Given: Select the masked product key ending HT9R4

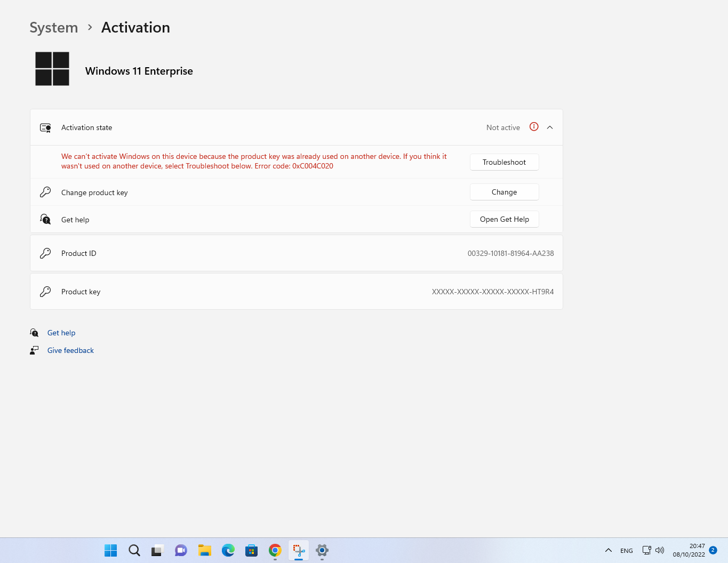Looking at the screenshot, I should (x=493, y=292).
